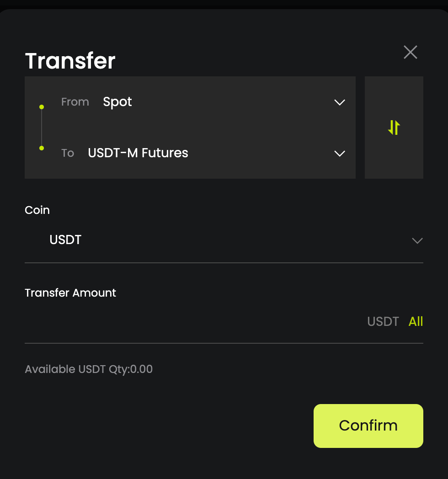Click the gray USDT unit beside All

pos(383,322)
